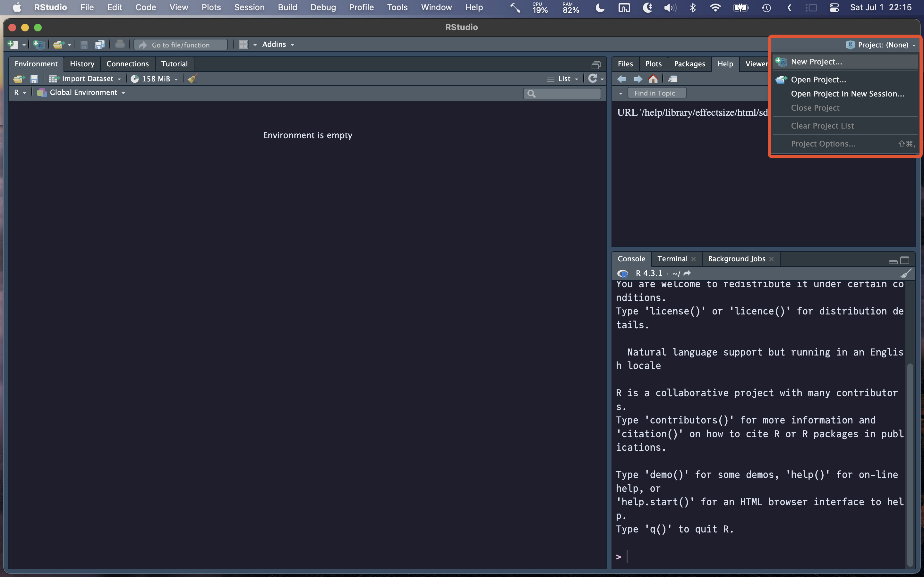The width and height of the screenshot is (924, 577).
Task: Click the New File toolbar icon
Action: coord(13,45)
